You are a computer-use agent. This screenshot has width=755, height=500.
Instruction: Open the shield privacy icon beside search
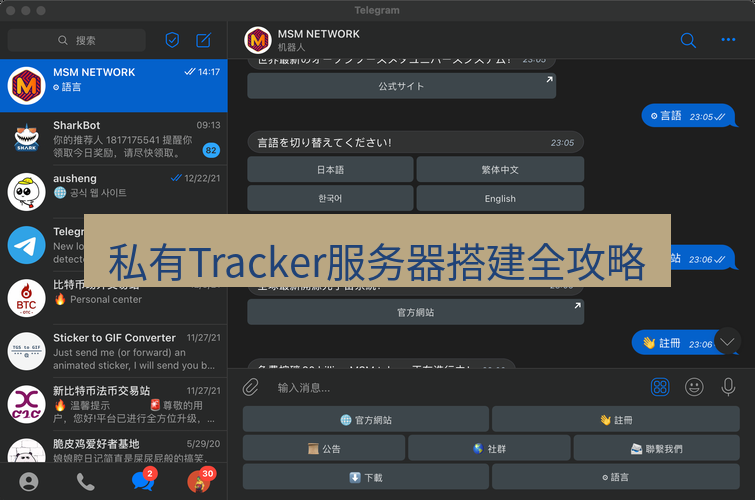(172, 40)
